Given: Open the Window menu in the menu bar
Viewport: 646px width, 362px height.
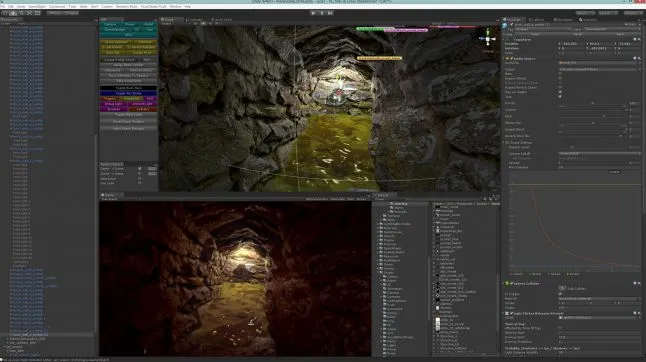Looking at the screenshot, I should pos(175,7).
